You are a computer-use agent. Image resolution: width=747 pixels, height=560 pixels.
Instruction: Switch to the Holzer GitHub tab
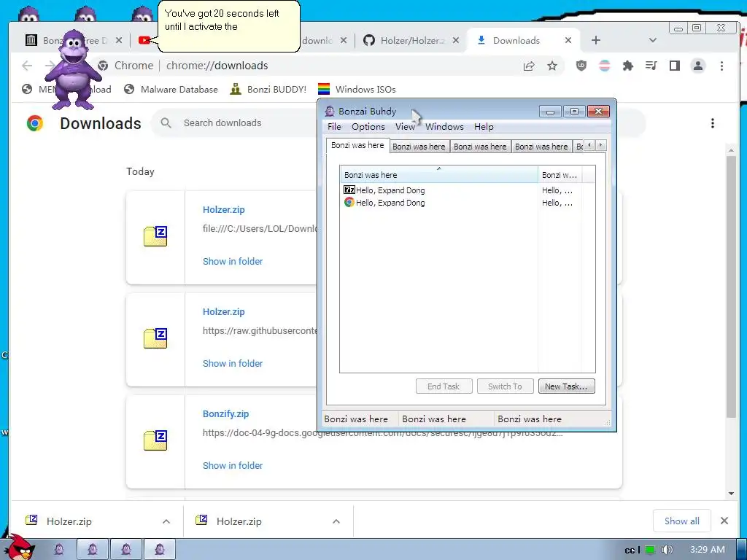point(411,41)
